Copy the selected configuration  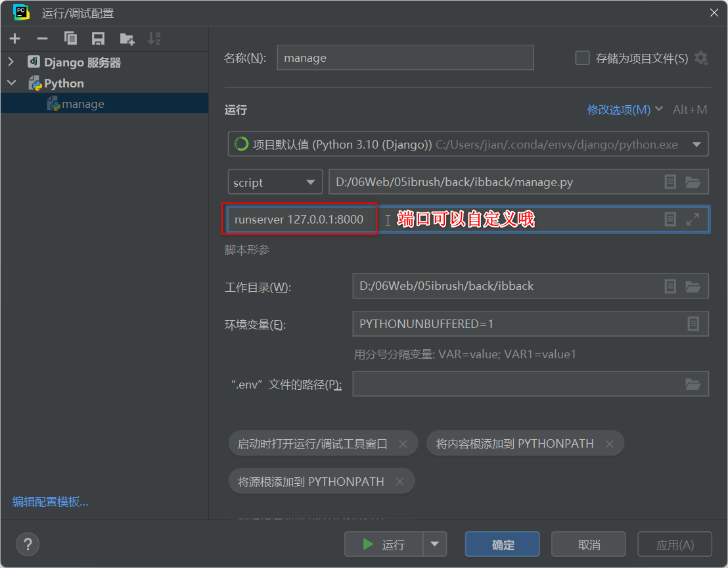click(x=70, y=39)
